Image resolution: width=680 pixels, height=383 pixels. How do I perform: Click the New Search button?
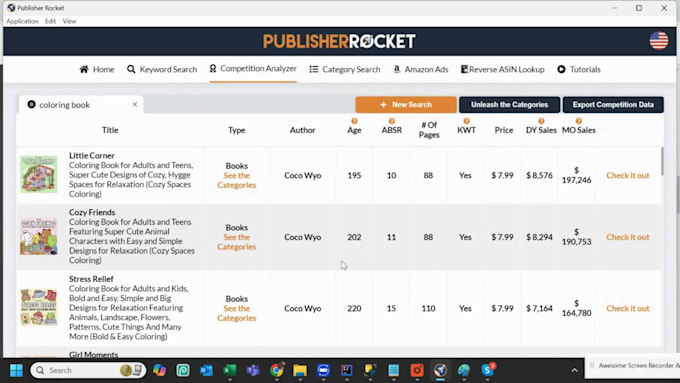click(x=406, y=105)
